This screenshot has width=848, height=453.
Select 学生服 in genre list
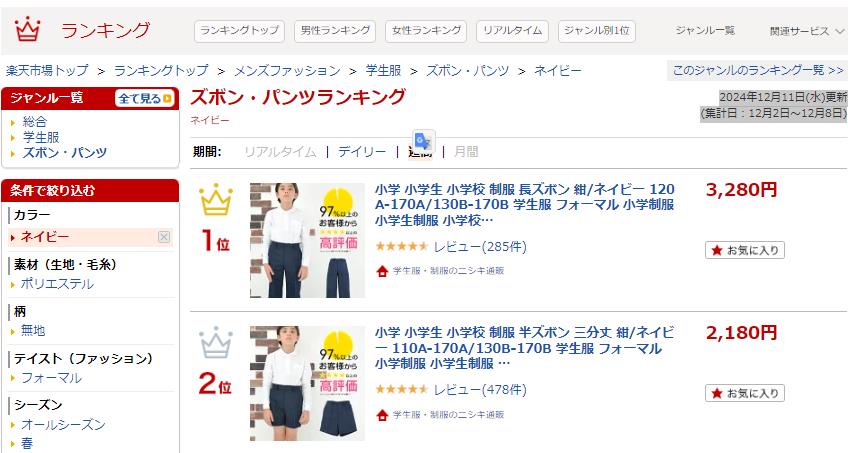pyautogui.click(x=41, y=137)
